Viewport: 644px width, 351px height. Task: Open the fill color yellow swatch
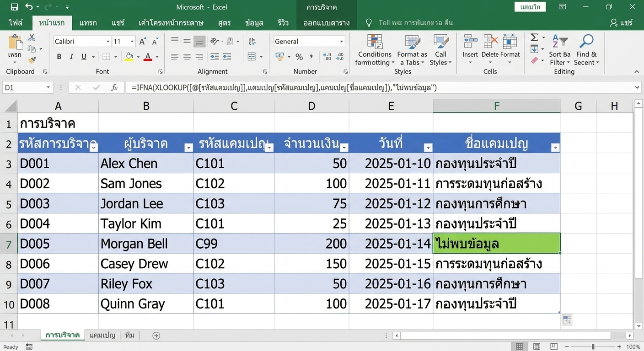click(x=129, y=57)
